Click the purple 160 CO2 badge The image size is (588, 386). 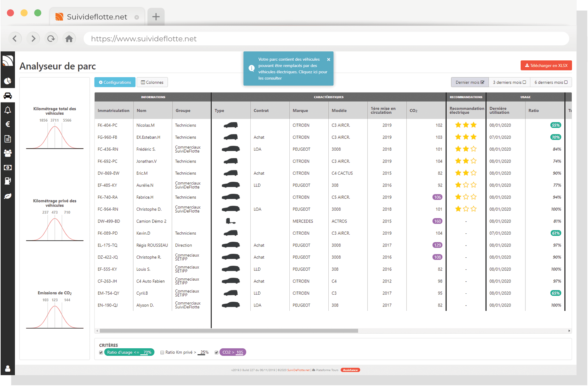coord(437,221)
